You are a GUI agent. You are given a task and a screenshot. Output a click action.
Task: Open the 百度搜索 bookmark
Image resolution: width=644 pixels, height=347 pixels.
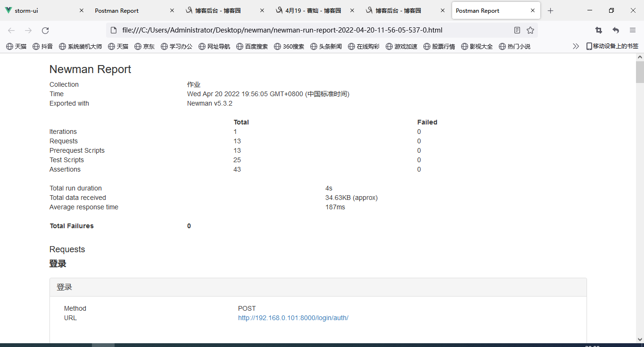(252, 46)
